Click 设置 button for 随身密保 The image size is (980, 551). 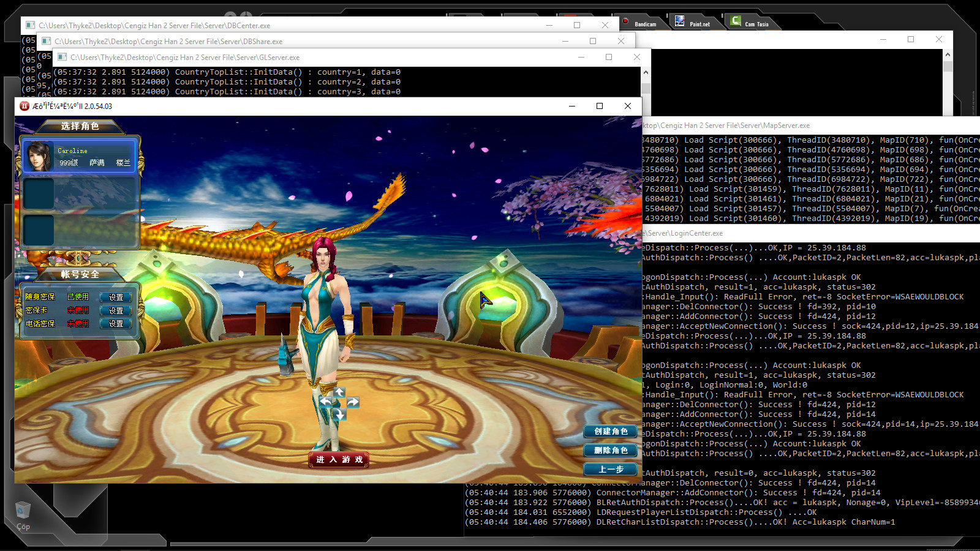(116, 297)
